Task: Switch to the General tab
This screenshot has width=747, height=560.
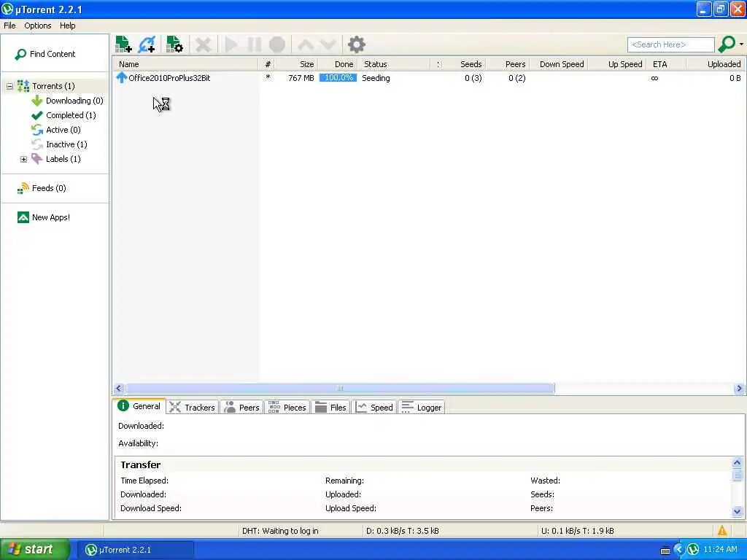Action: tap(139, 406)
